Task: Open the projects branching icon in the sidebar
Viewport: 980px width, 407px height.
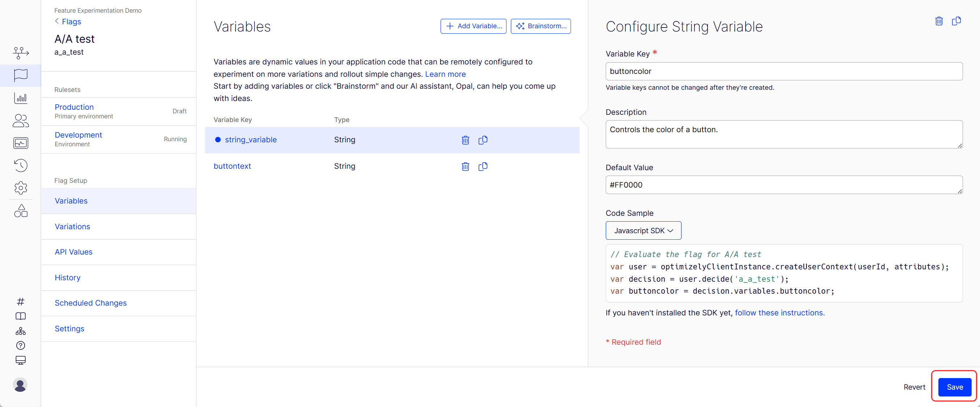Action: [21, 53]
